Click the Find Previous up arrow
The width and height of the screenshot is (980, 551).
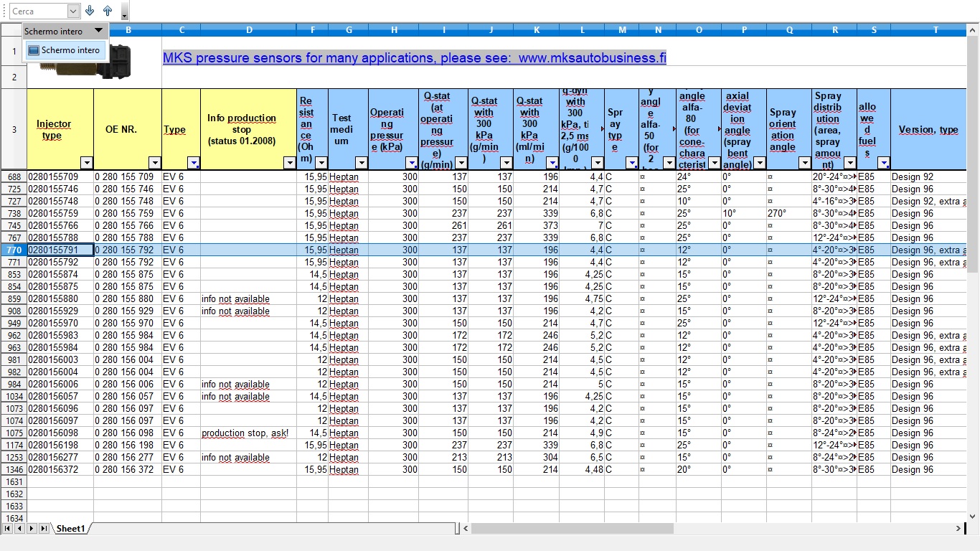[x=108, y=11]
